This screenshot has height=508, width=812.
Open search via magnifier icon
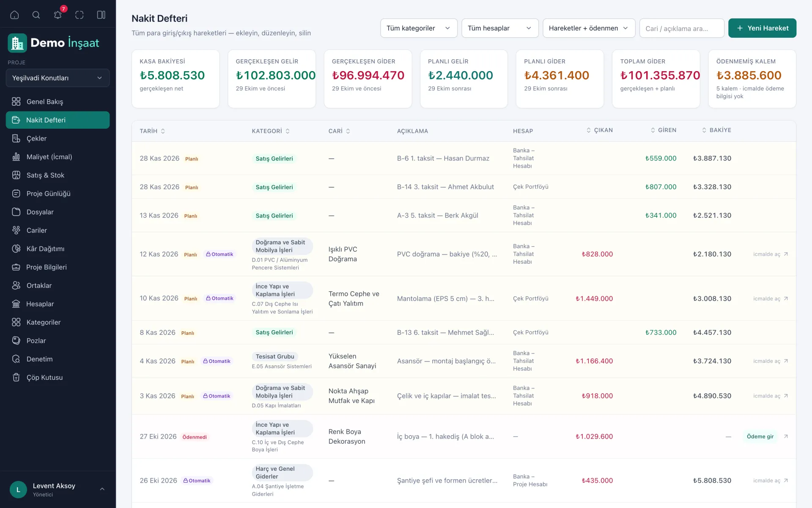36,15
